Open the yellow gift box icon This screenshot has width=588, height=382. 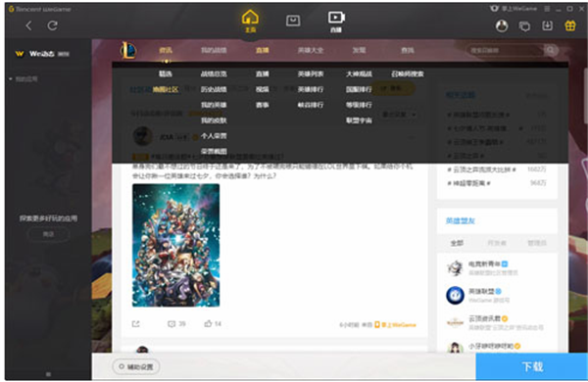(570, 25)
